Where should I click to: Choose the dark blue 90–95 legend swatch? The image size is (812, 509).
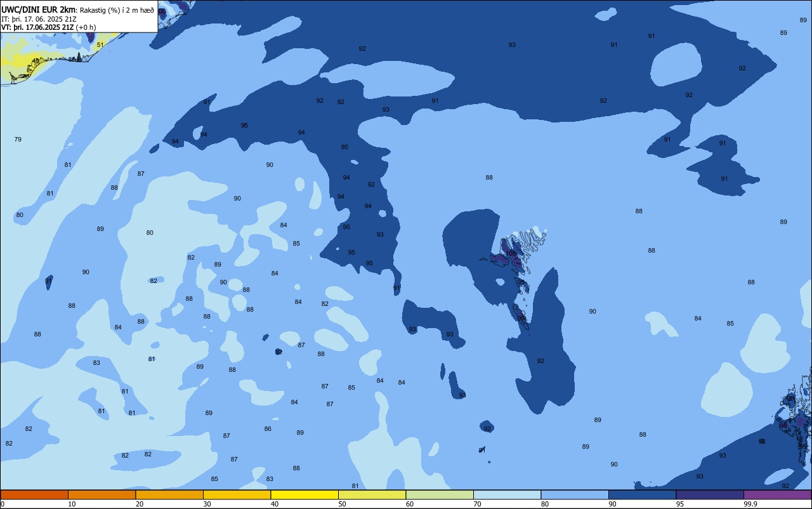coord(642,494)
